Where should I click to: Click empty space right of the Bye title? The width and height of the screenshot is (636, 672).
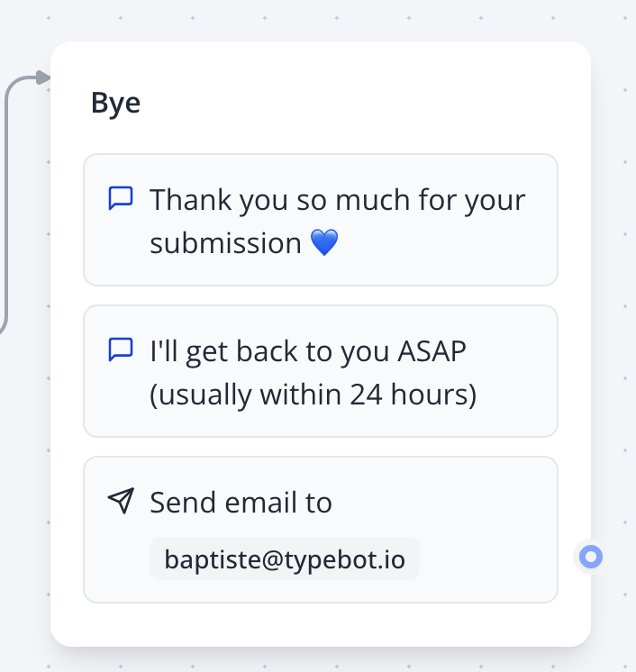[360, 103]
